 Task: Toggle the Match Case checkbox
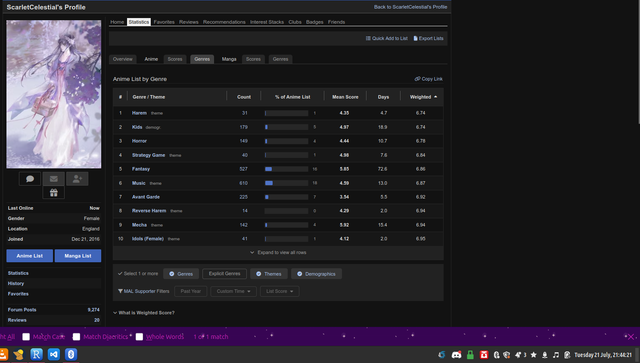click(26, 337)
